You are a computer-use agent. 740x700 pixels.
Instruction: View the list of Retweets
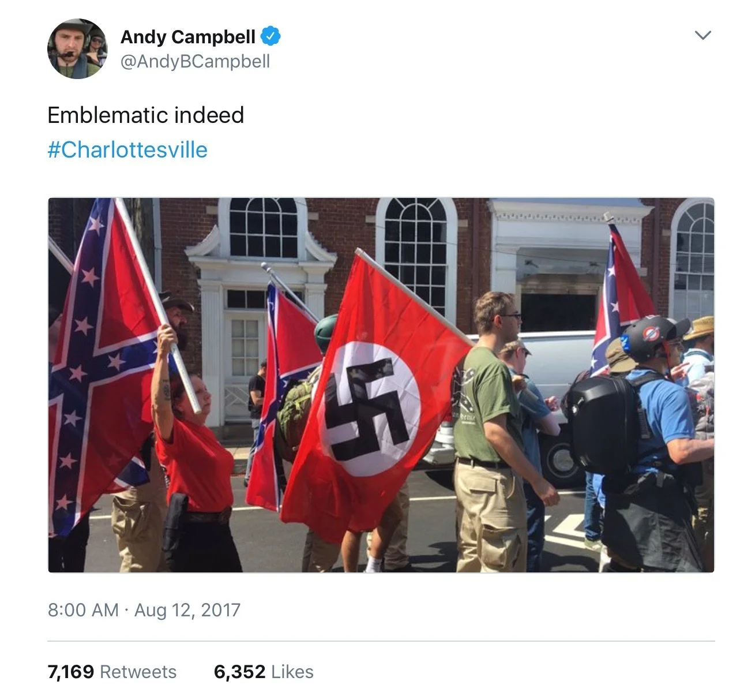[138, 672]
